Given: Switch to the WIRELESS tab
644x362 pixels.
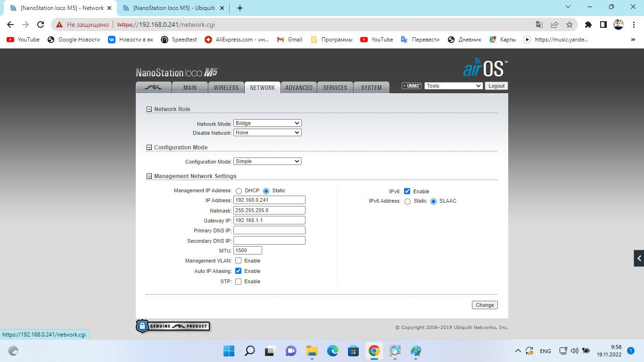Looking at the screenshot, I should (x=226, y=88).
